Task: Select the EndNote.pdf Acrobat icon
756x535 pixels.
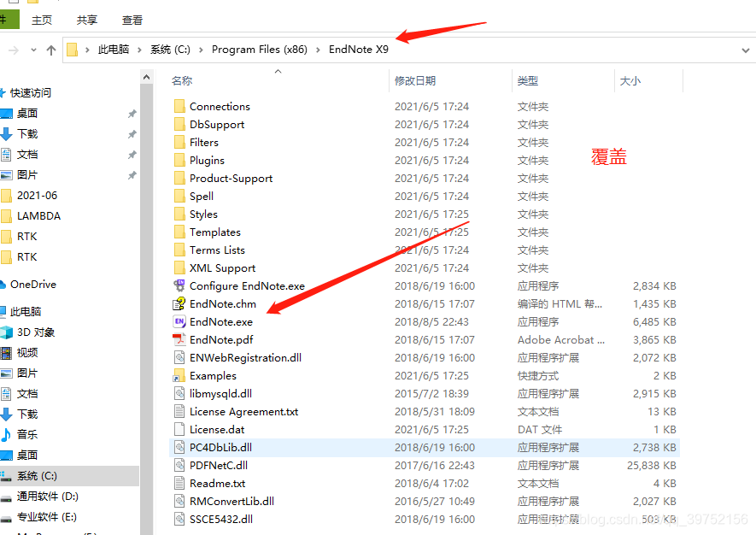Action: click(x=179, y=339)
